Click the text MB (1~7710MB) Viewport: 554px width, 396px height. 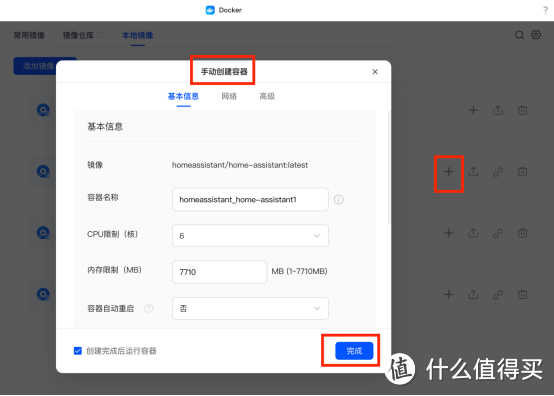[x=299, y=271]
